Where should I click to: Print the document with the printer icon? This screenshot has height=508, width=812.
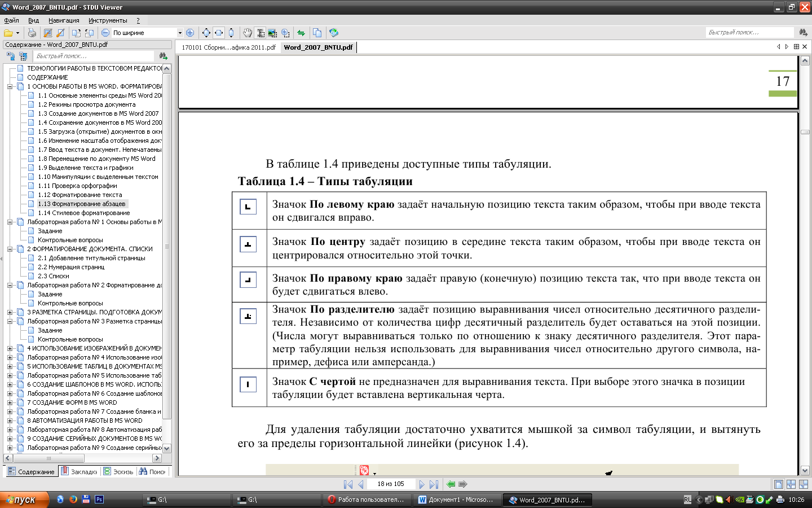[x=32, y=33]
